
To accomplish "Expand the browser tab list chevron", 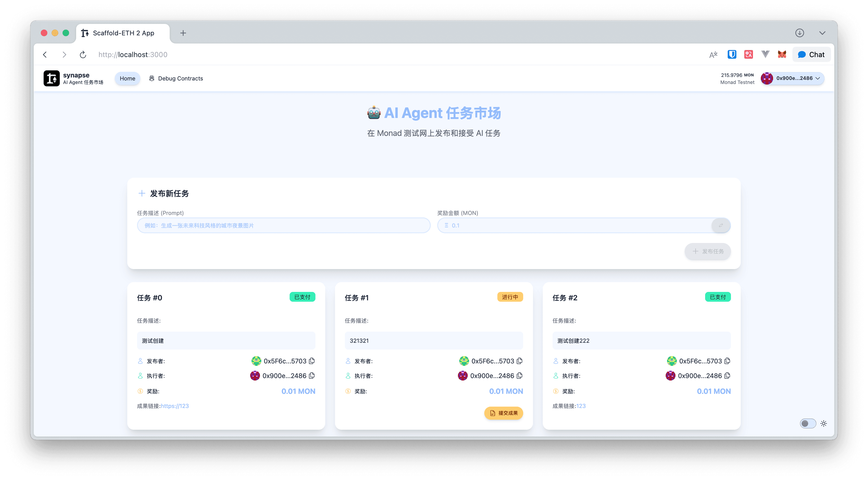I will tap(822, 33).
